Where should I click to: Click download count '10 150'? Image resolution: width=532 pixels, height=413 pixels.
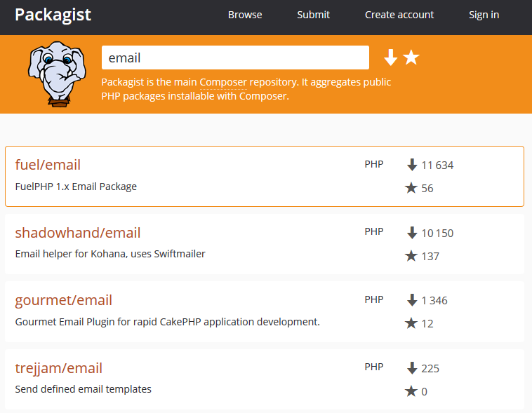437,233
